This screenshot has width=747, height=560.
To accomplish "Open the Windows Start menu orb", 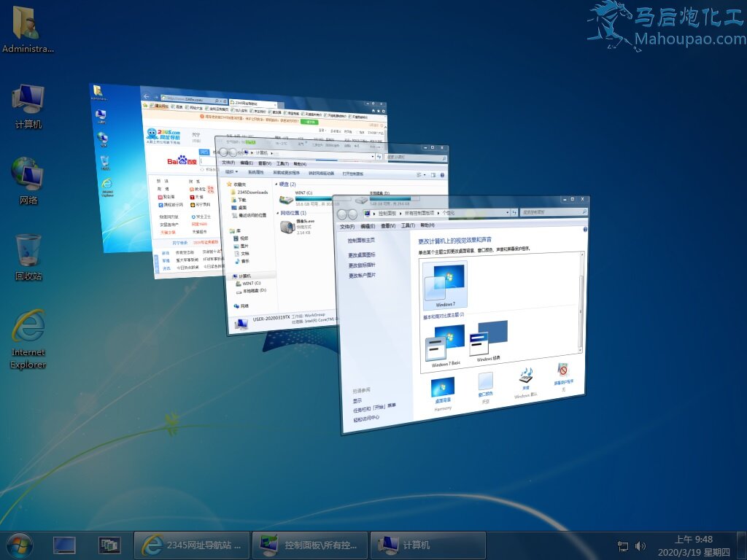I will [x=20, y=545].
